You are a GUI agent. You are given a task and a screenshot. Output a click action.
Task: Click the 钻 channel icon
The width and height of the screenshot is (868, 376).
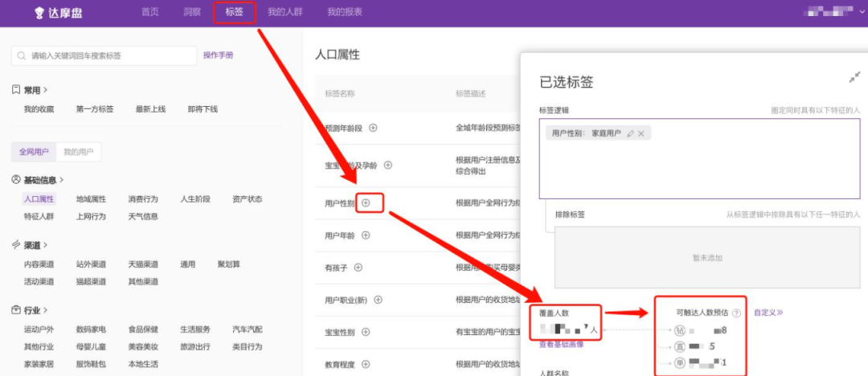[x=681, y=330]
